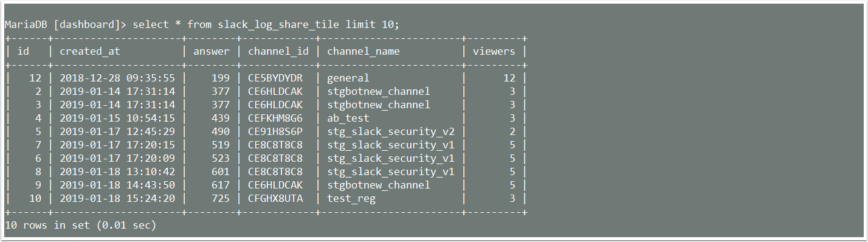The width and height of the screenshot is (868, 242).
Task: Select answer value 490
Action: coord(221,131)
